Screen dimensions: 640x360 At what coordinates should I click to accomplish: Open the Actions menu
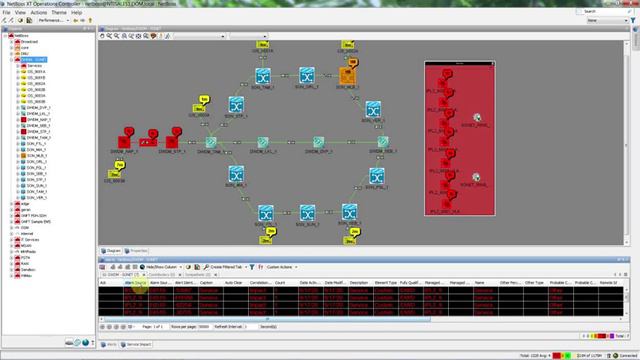[39, 13]
